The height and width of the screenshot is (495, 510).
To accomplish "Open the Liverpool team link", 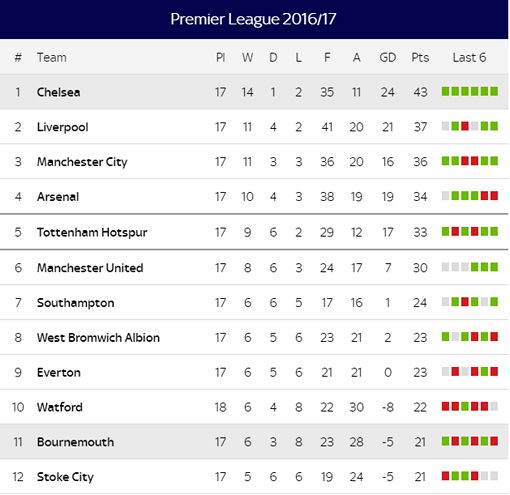I will pos(63,127).
